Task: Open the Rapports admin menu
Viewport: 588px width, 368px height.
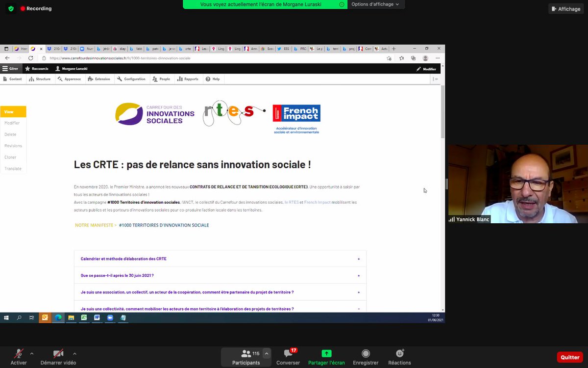Action: click(x=188, y=79)
